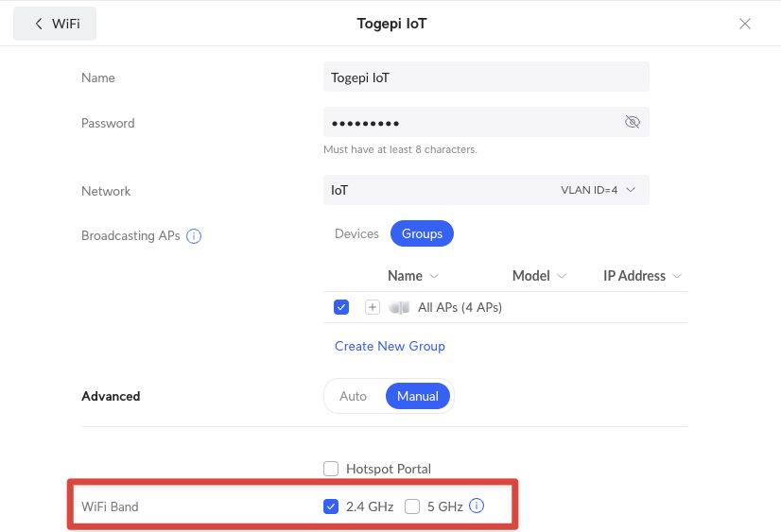Screen dimensions: 781x532
Task: Uncheck the 2.4 GHz band checkbox
Action: coord(331,506)
